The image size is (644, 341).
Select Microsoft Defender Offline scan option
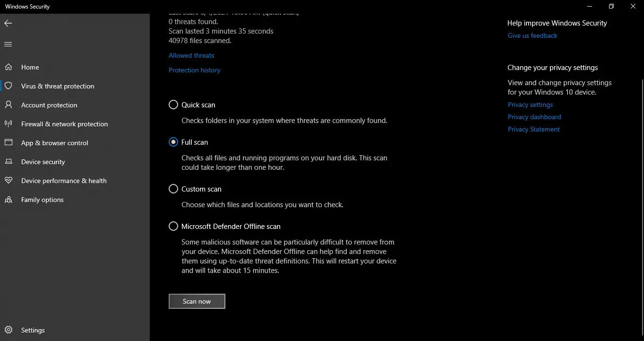coord(173,226)
